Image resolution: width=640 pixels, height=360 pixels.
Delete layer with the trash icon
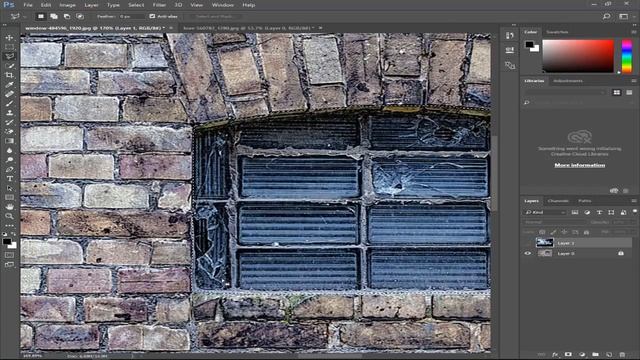[622, 355]
